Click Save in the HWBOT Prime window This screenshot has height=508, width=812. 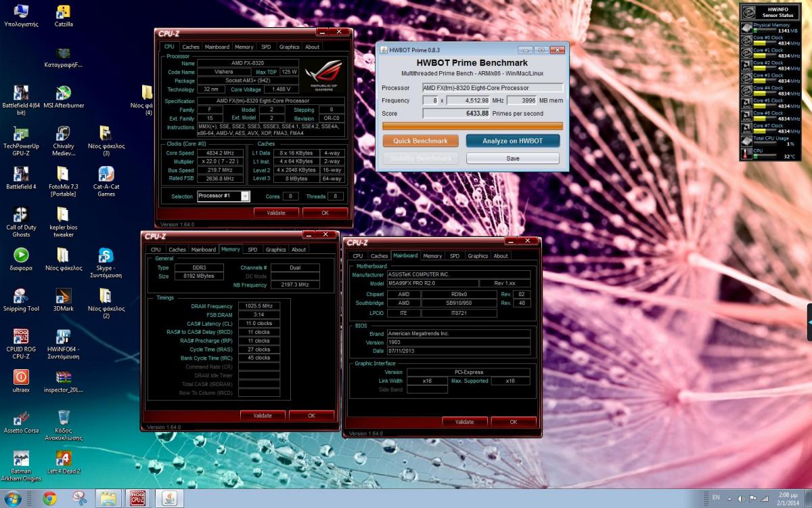(x=512, y=158)
